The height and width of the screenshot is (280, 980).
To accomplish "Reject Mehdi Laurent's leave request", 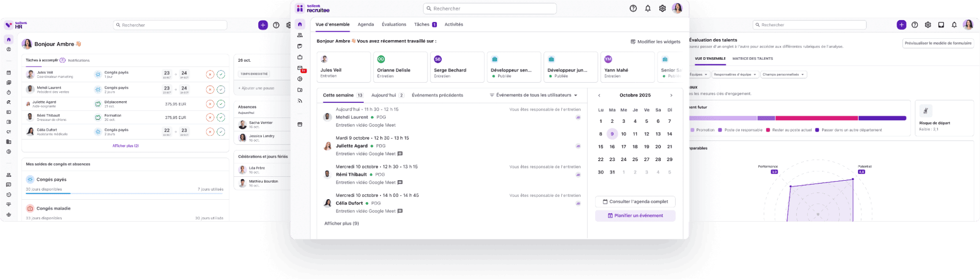I will (210, 90).
